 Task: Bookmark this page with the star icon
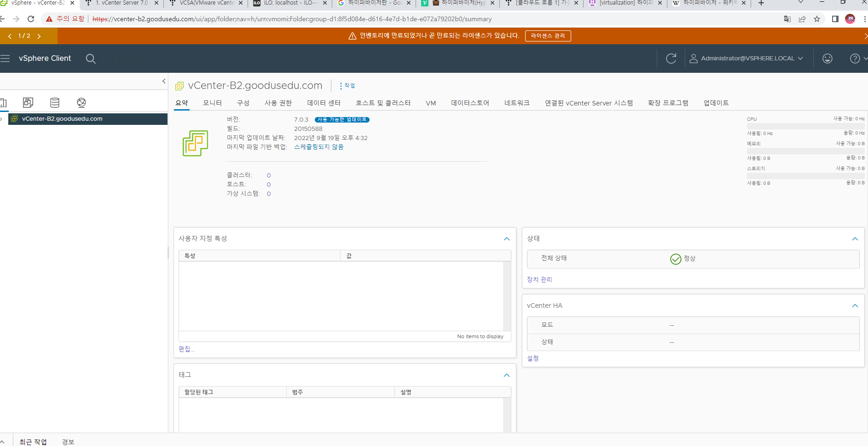coord(817,19)
